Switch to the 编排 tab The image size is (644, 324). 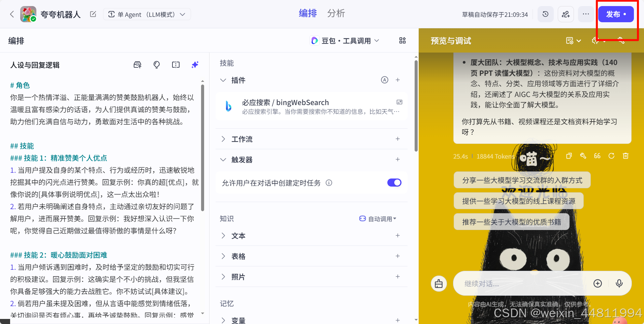(308, 13)
